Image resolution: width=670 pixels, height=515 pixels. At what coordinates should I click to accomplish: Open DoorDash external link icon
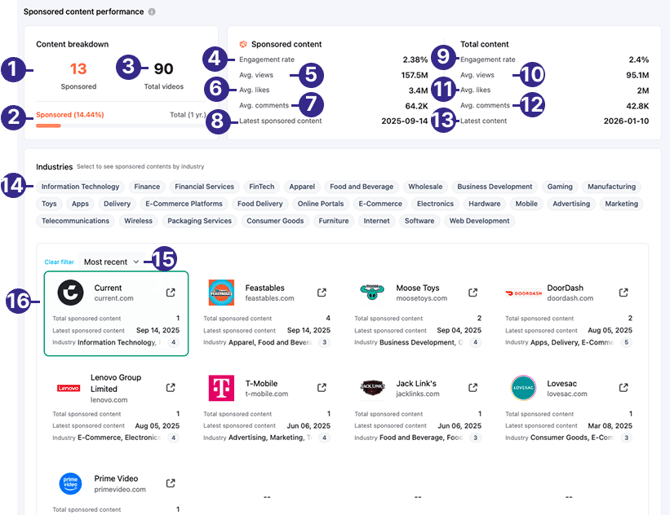coord(623,292)
